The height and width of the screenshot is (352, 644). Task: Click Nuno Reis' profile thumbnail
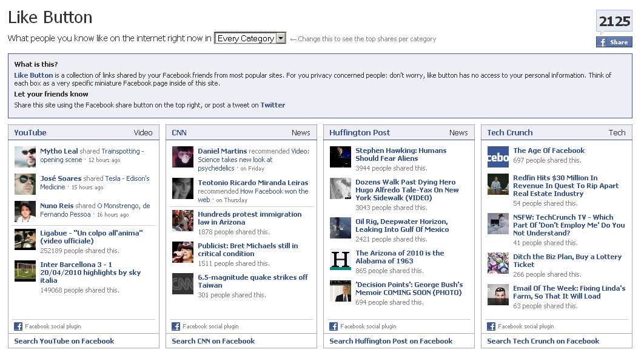click(25, 211)
